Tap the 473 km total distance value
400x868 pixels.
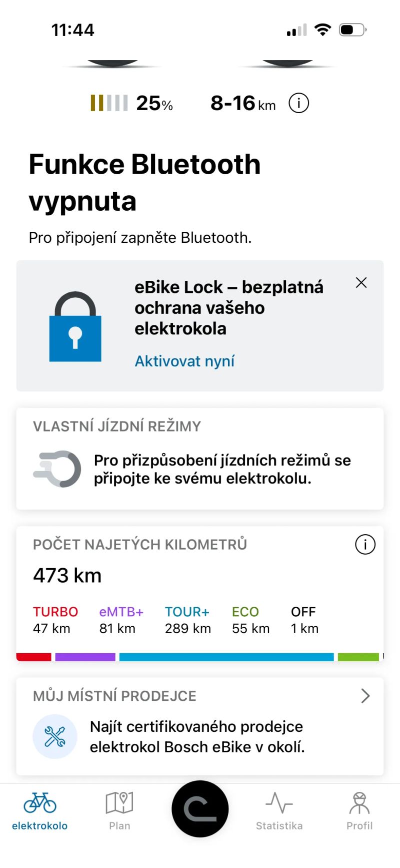click(x=67, y=576)
